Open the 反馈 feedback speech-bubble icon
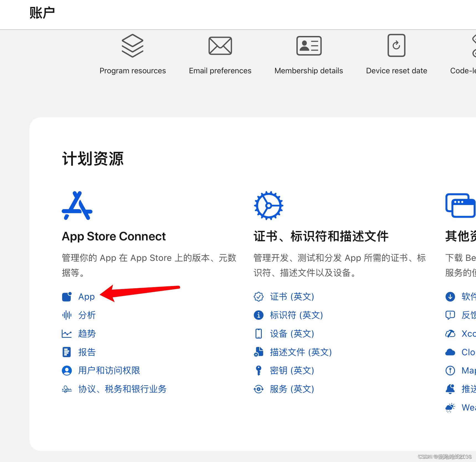Screen dimensions: 476x462 pyautogui.click(x=451, y=315)
